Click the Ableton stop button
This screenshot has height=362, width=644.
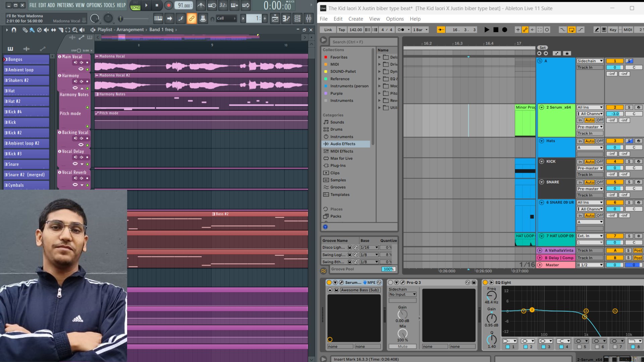pyautogui.click(x=496, y=30)
